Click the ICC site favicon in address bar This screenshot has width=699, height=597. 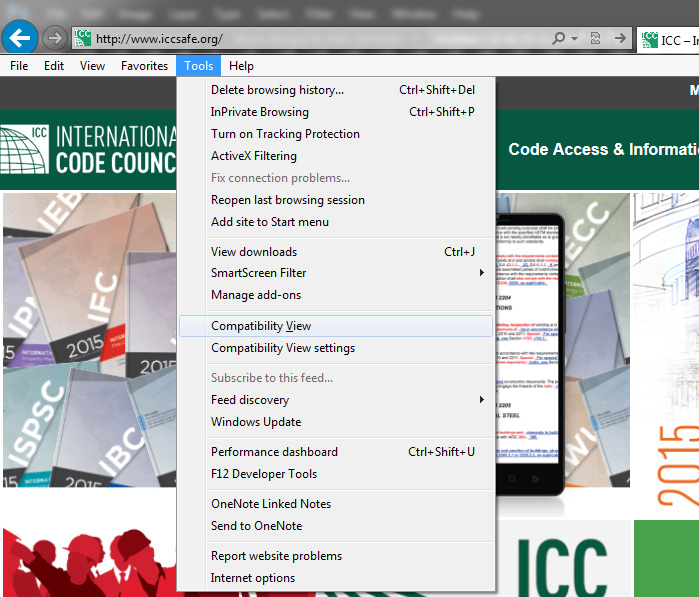[83, 39]
